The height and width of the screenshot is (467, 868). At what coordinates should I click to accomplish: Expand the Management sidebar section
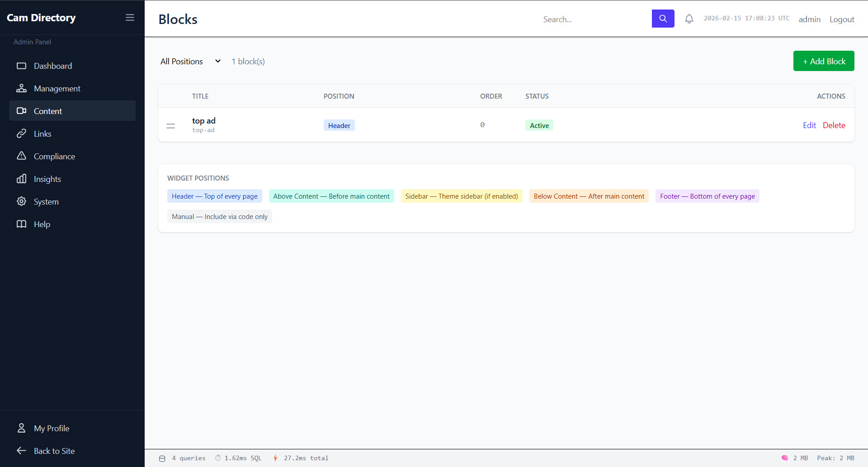coord(57,89)
